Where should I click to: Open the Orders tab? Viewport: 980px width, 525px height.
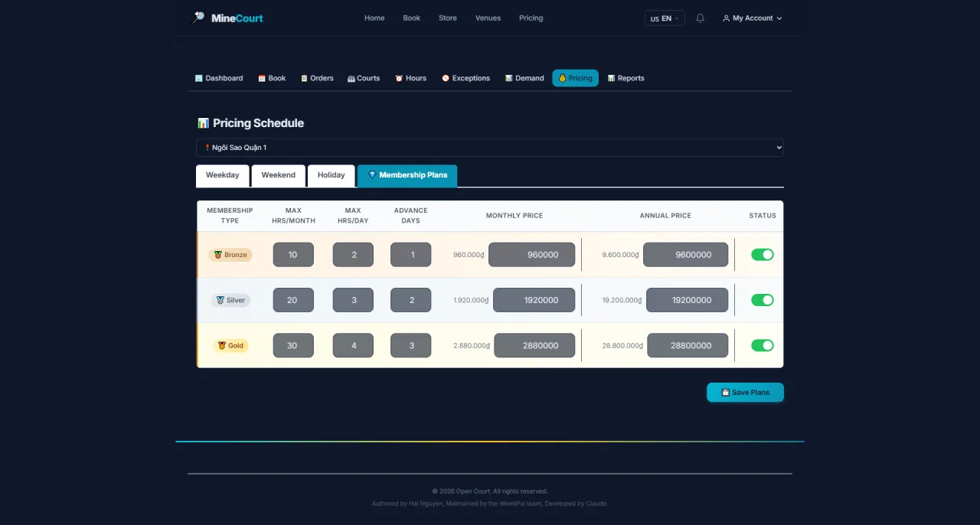pyautogui.click(x=317, y=78)
